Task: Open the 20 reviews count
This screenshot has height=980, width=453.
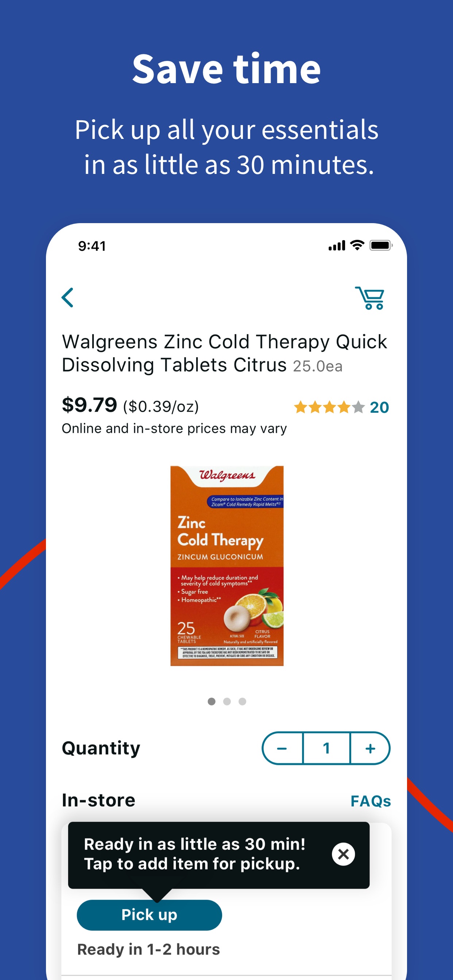Action: (x=379, y=408)
